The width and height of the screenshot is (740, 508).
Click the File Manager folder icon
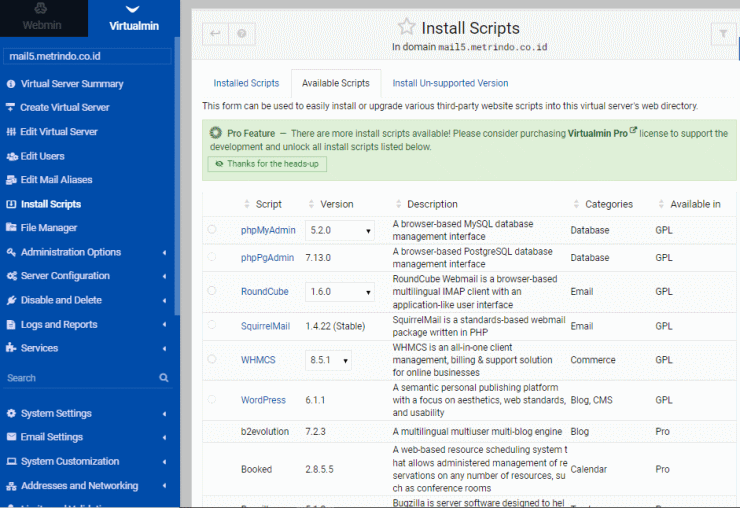[11, 228]
